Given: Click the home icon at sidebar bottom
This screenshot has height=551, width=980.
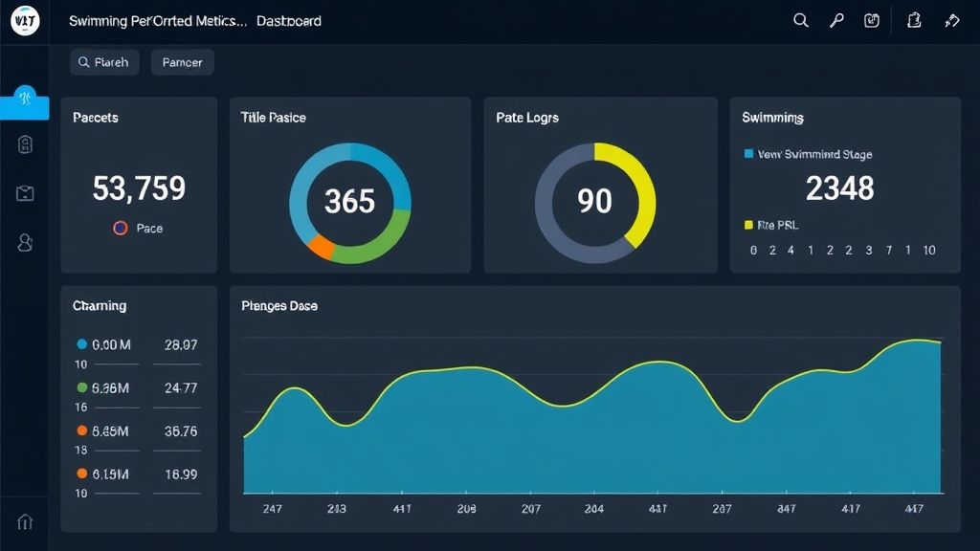Looking at the screenshot, I should (x=25, y=521).
